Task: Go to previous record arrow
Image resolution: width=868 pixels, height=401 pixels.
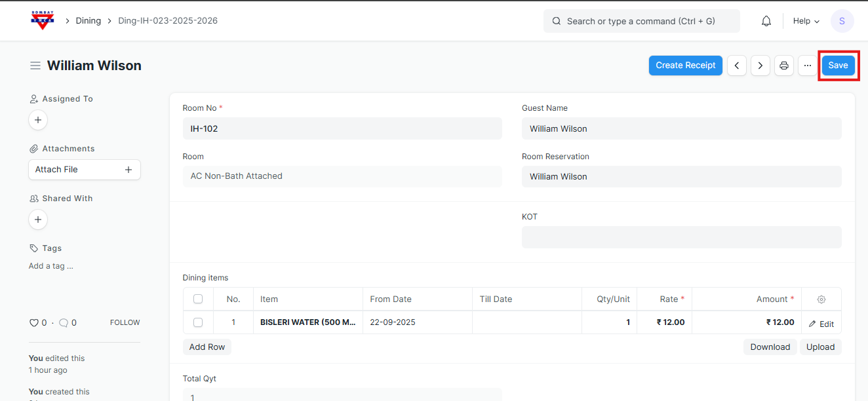Action: click(737, 66)
